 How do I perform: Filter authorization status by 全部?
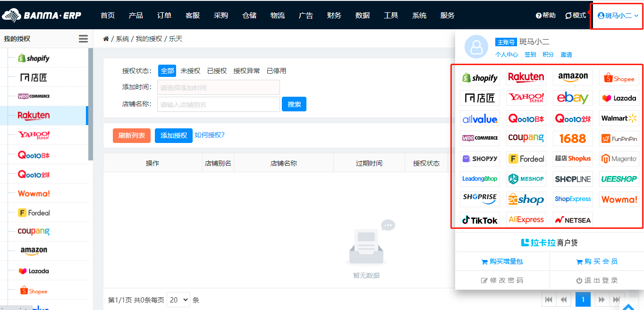tap(167, 71)
